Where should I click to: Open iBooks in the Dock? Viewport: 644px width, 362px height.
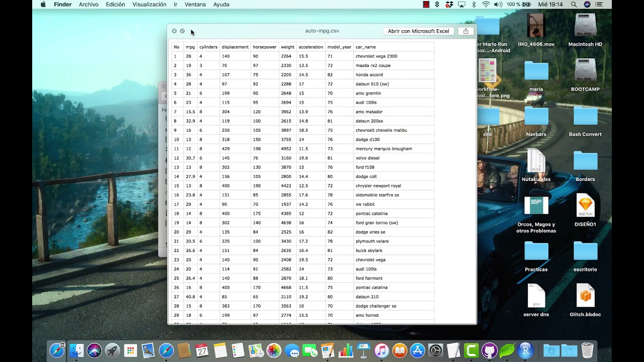(x=399, y=350)
